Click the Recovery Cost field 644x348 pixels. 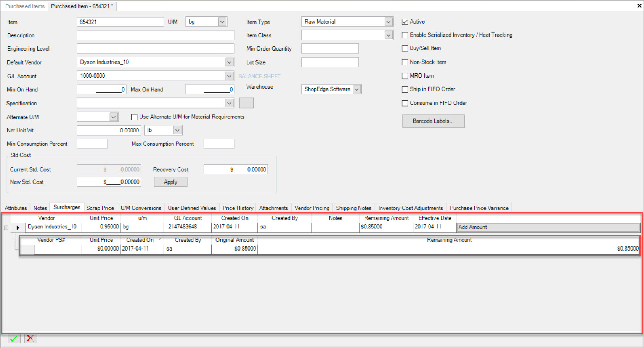236,169
